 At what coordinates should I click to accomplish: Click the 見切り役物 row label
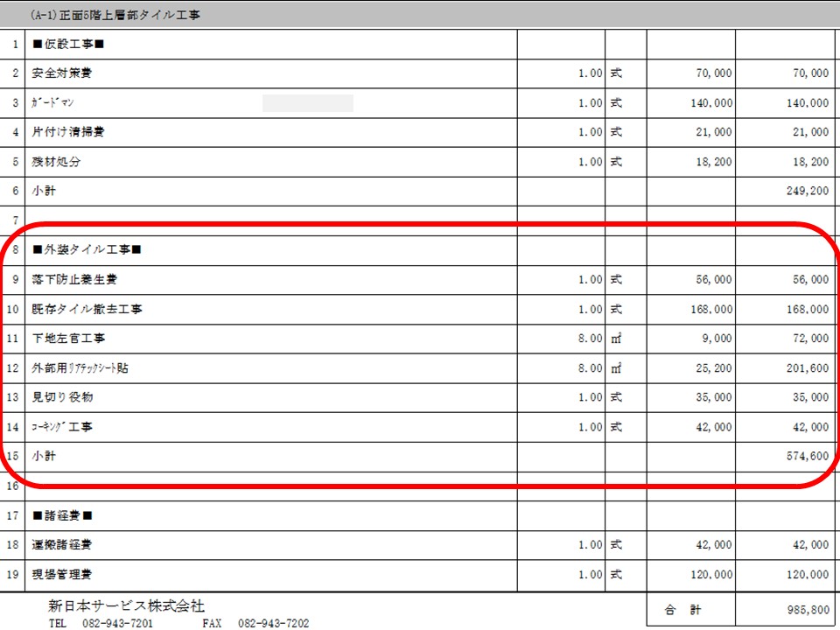click(61, 396)
